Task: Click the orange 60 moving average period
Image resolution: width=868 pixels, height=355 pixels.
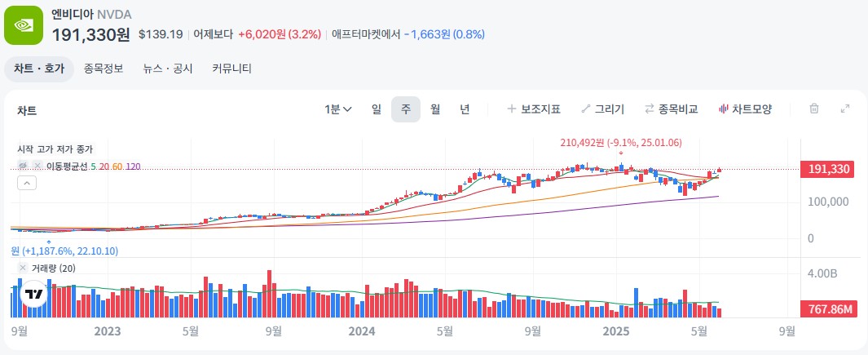Action: point(117,166)
